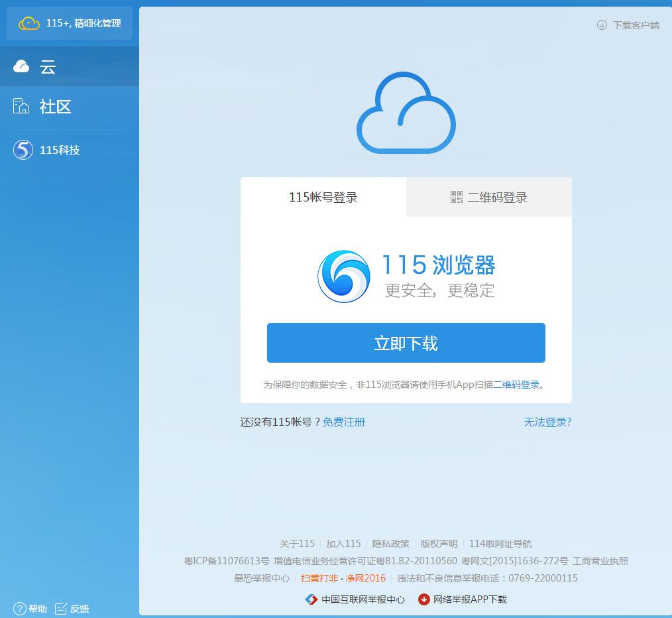Screen dimensions: 672x618
Task: Click 粤网文[2015]1636-272号 link
Action: [x=515, y=561]
